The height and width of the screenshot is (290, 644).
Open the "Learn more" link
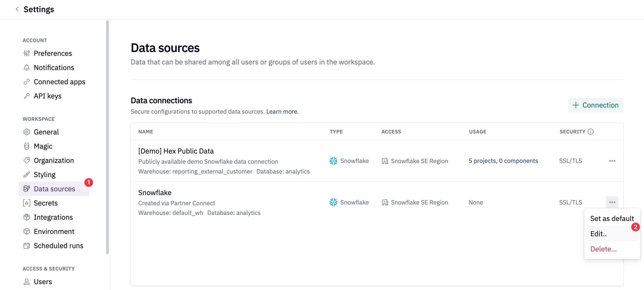coord(282,111)
